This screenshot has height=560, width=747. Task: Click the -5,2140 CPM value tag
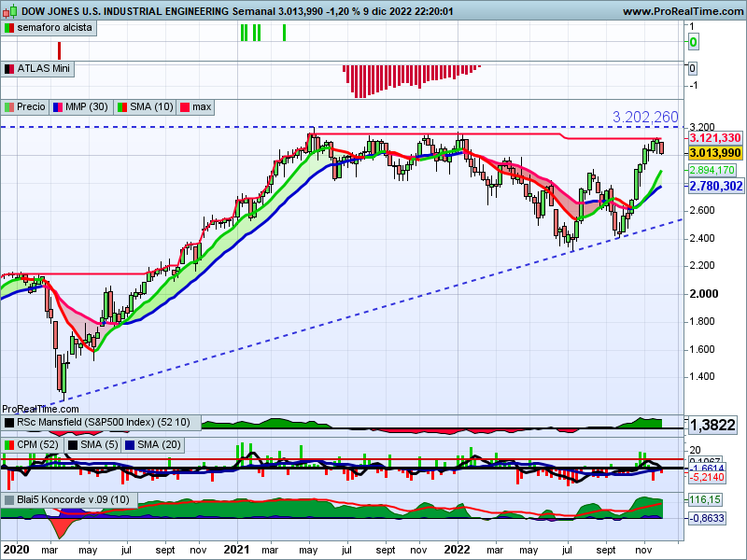[707, 478]
